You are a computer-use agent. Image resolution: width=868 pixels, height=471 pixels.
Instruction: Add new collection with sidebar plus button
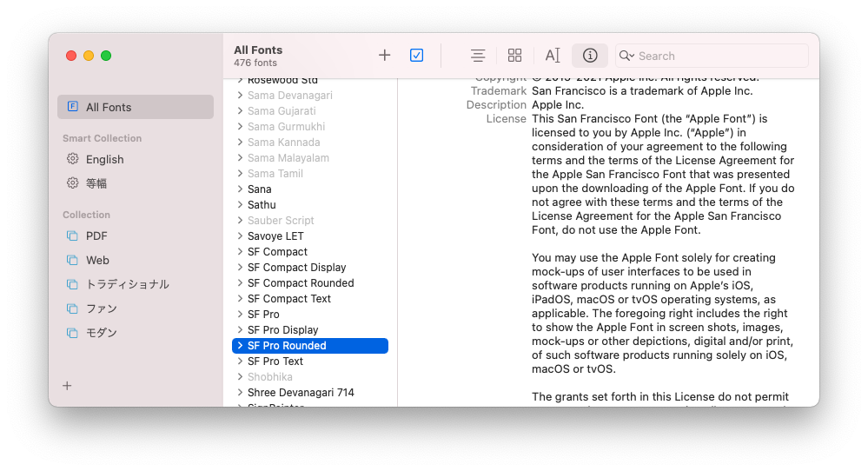[x=67, y=386]
